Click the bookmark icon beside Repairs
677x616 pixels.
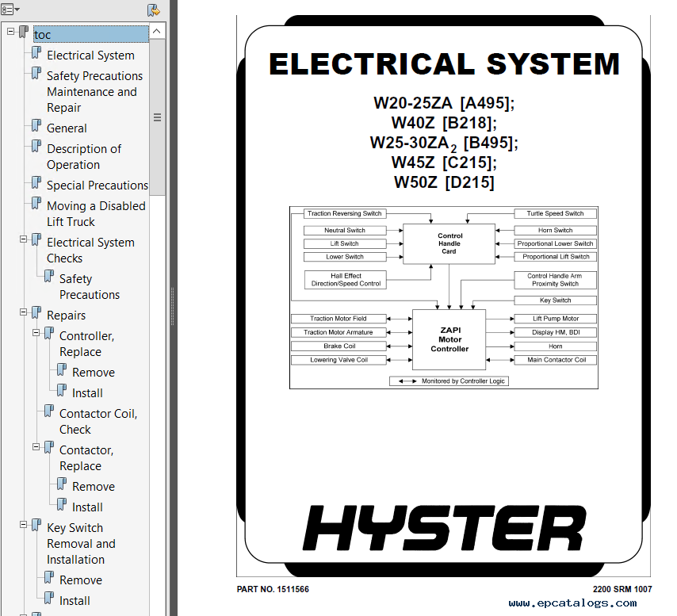[36, 313]
